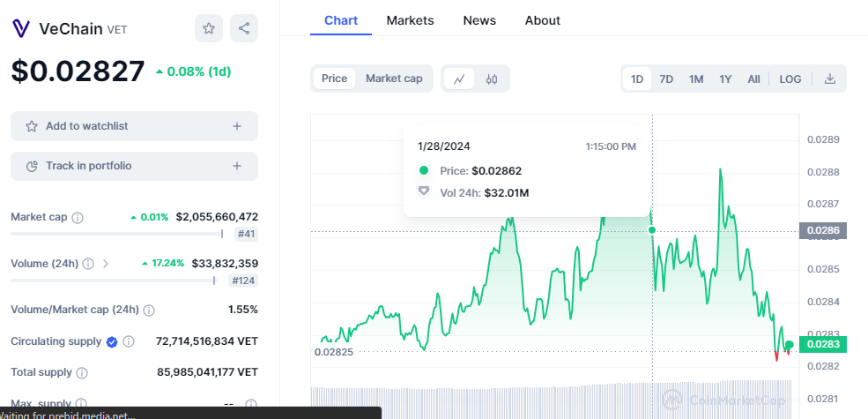868x419 pixels.
Task: Click the 72,714,516,834 VET circulating supply
Action: tap(207, 340)
